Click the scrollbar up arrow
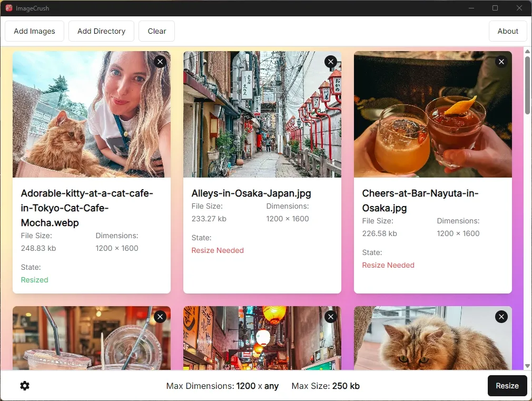The height and width of the screenshot is (401, 532). point(527,51)
